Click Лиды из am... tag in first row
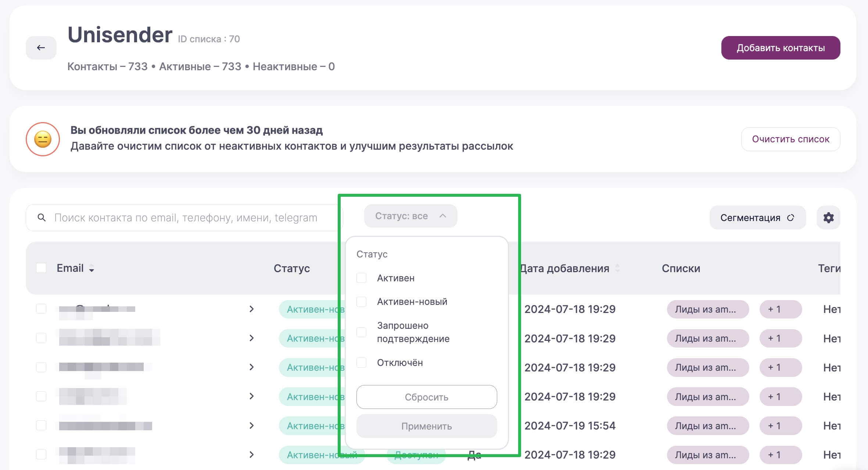Viewport: 868px width, 470px height. 708,309
